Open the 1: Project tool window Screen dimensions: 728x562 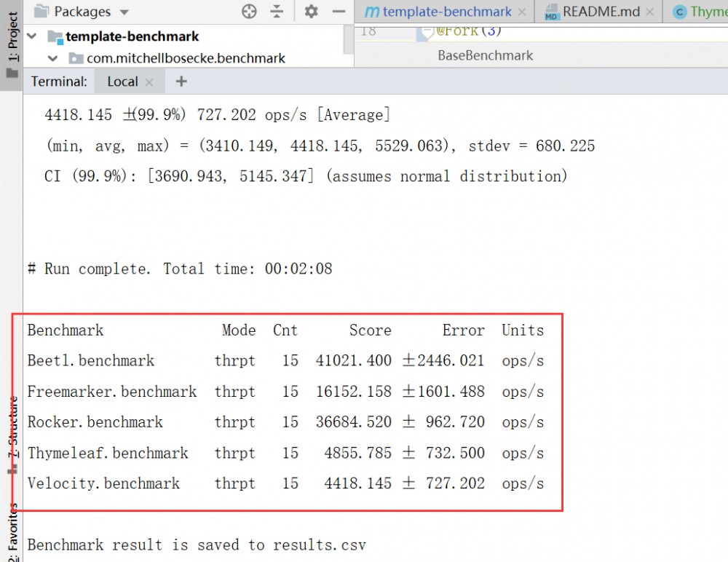coord(12,45)
